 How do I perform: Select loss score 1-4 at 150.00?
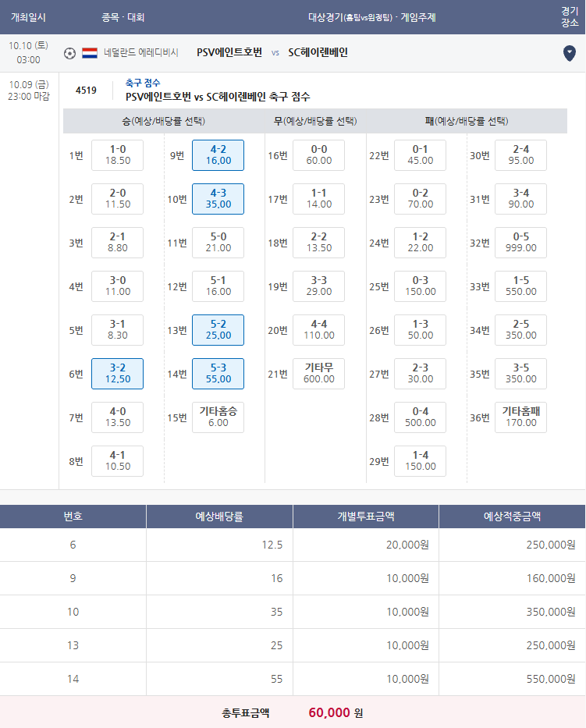coord(421,460)
